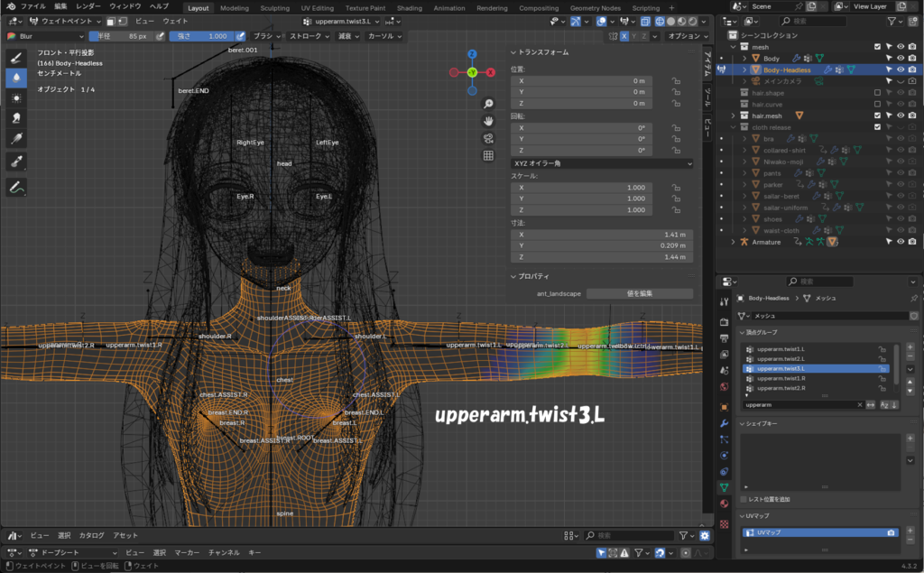Viewport: 924px width, 573px height.
Task: Click the zoom magnifier viewport icon
Action: pyautogui.click(x=488, y=104)
